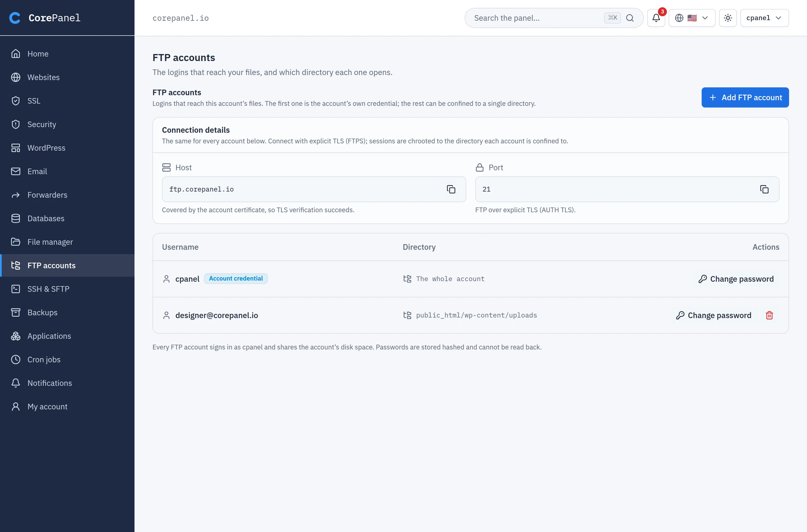Viewport: 807px width, 532px height.
Task: Click the Cron jobs clock icon in sidebar
Action: [16, 360]
